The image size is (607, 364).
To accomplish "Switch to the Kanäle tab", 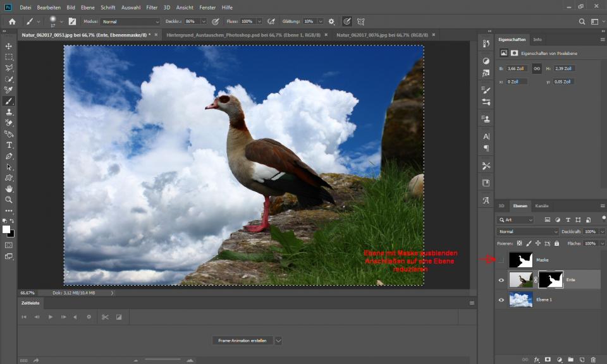I will coord(542,206).
